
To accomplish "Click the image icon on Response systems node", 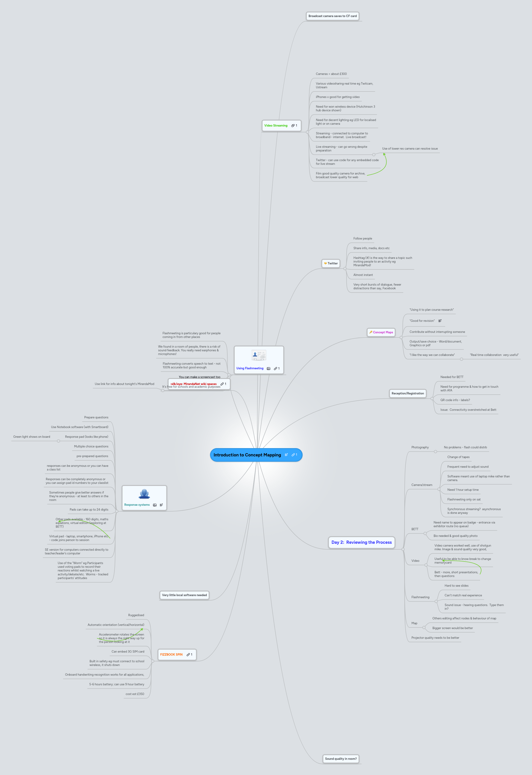I will click(155, 505).
